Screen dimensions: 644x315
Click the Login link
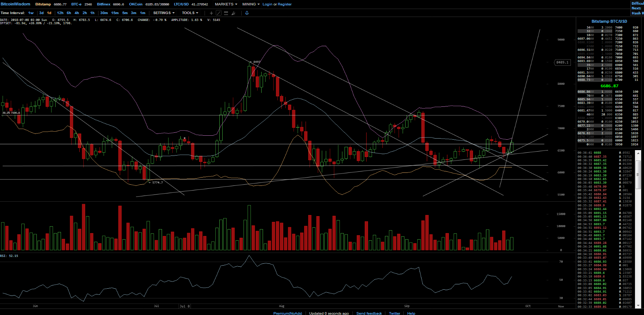(x=267, y=4)
